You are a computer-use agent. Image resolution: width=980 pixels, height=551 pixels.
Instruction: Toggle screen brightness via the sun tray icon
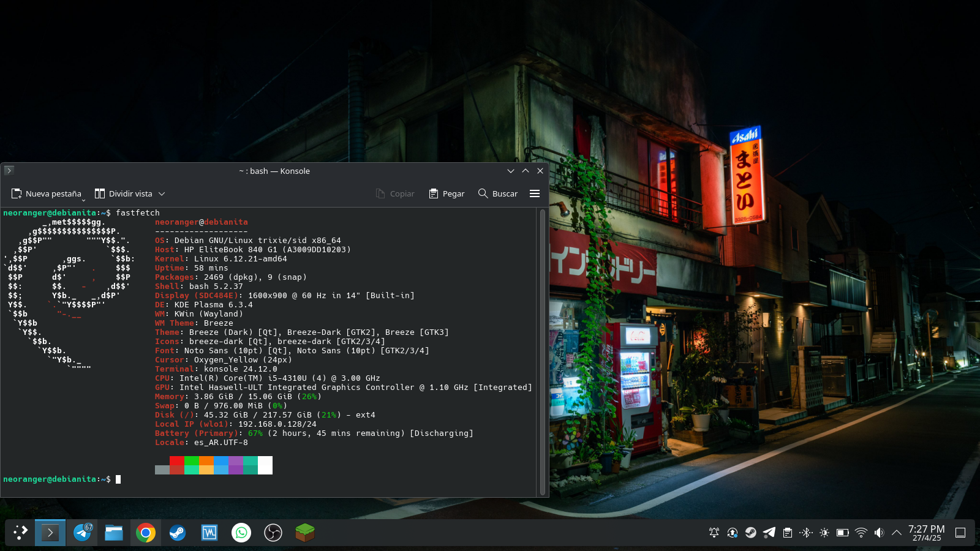tap(824, 533)
